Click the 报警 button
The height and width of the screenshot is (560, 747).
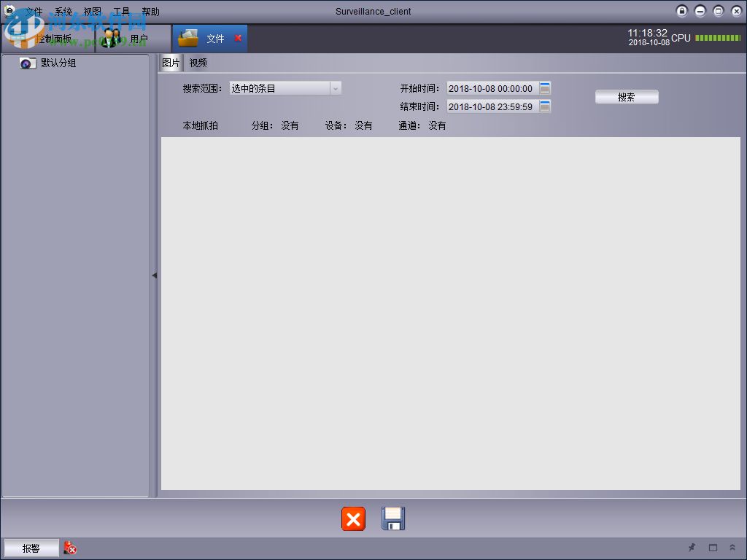31,548
